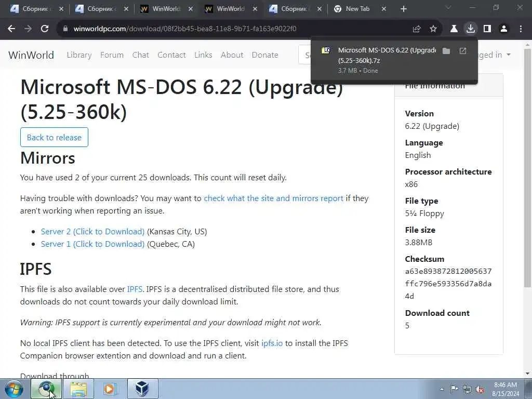
Task: Open the taskbar clock showing 8:46 AM
Action: click(506, 389)
